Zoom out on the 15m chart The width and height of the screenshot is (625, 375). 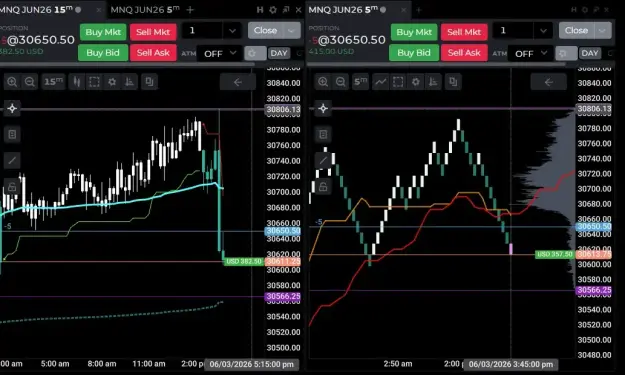tap(29, 82)
